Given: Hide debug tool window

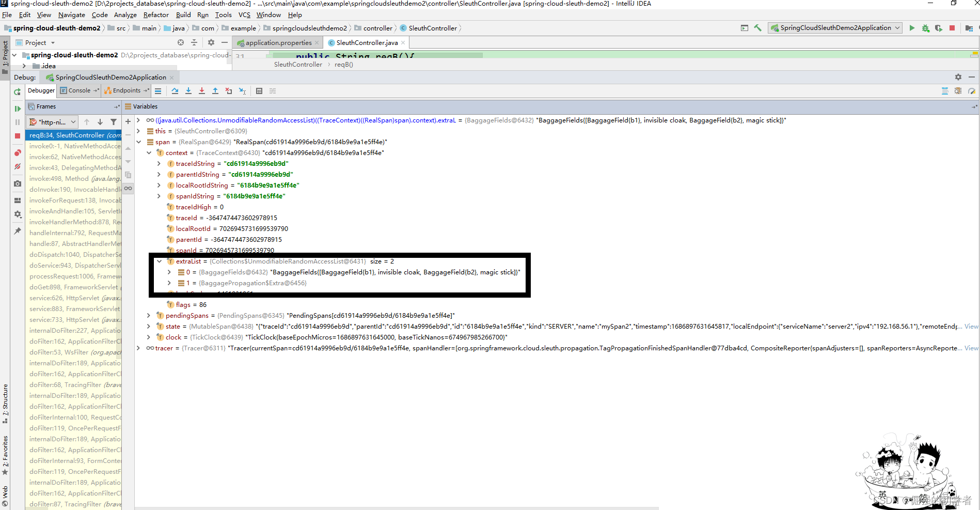Looking at the screenshot, I should tap(972, 77).
